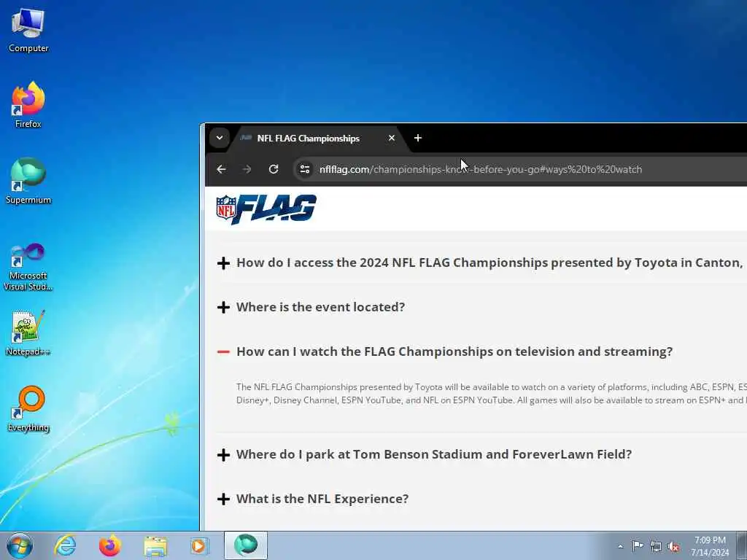Expand plus icon for What is the NFL Experience
Image resolution: width=747 pixels, height=560 pixels.
[x=223, y=499]
